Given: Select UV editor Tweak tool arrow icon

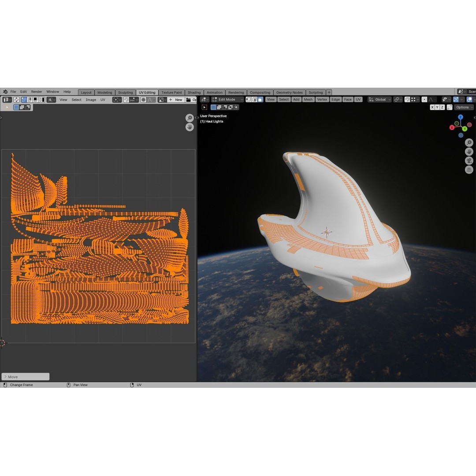Looking at the screenshot, I should (x=7, y=107).
